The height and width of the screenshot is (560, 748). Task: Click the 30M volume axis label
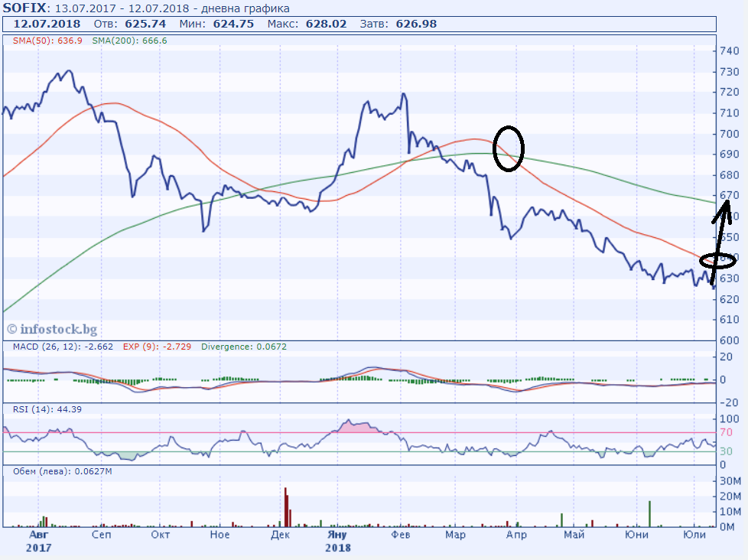tap(730, 481)
